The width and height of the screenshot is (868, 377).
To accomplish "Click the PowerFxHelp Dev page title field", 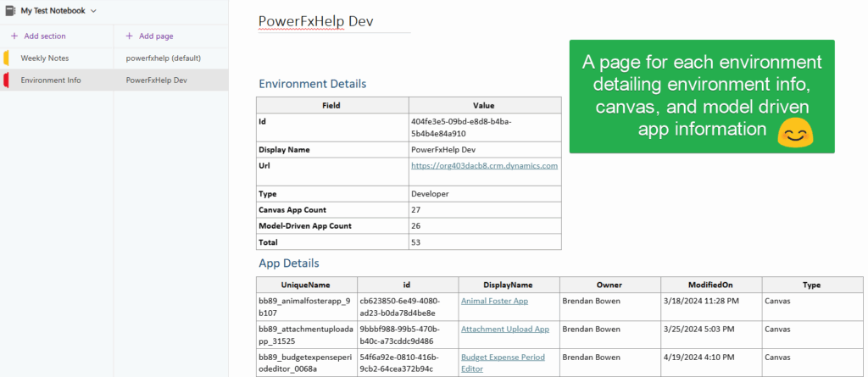I will [334, 21].
